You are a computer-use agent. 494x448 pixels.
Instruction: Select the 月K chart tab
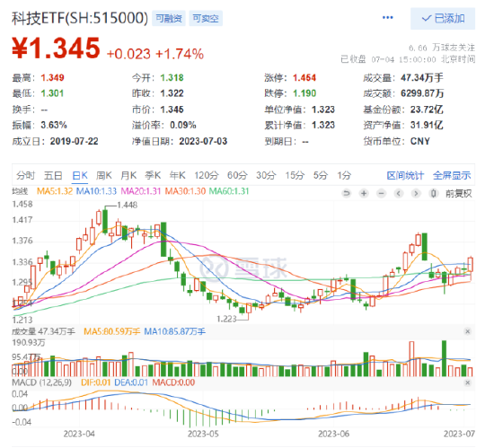(128, 175)
